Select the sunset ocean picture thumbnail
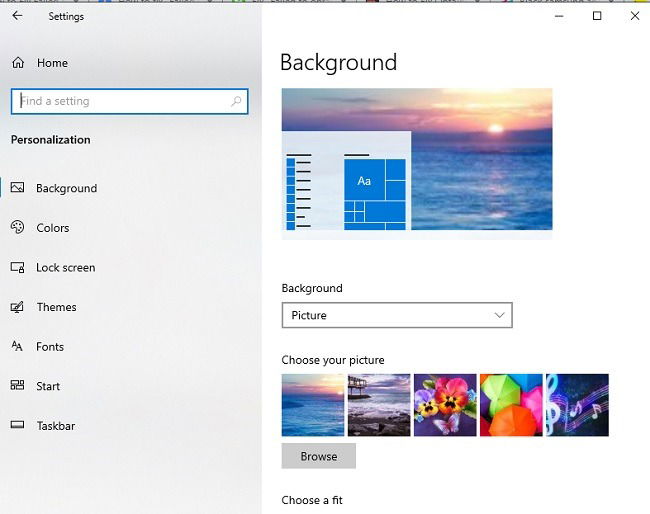Image resolution: width=650 pixels, height=514 pixels. click(313, 405)
